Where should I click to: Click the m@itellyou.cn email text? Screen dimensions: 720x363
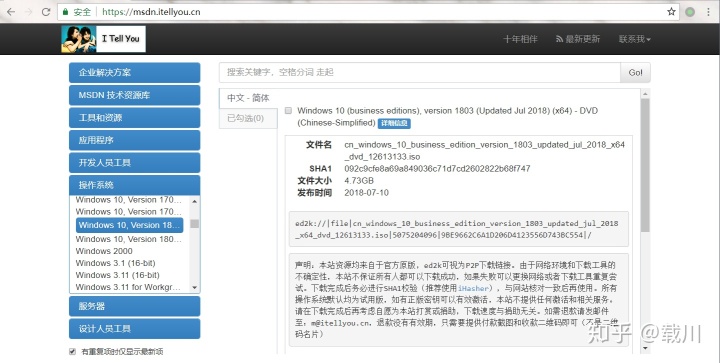[x=340, y=323]
